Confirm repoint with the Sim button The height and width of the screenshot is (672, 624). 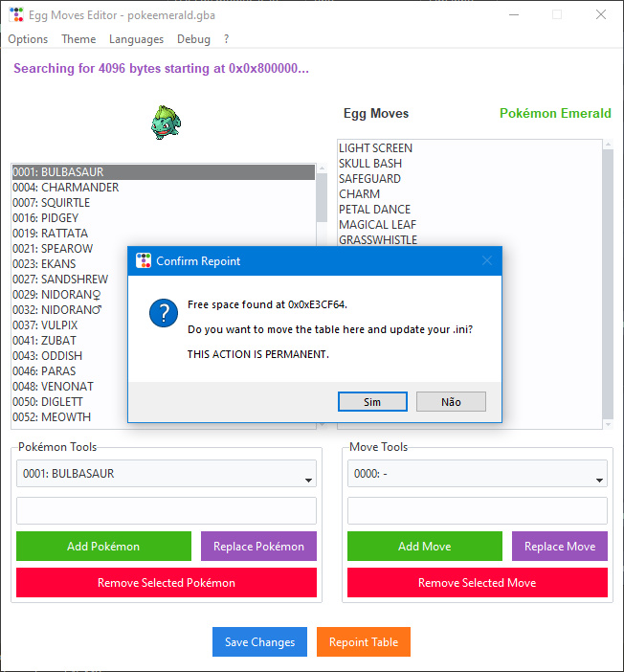tap(372, 402)
